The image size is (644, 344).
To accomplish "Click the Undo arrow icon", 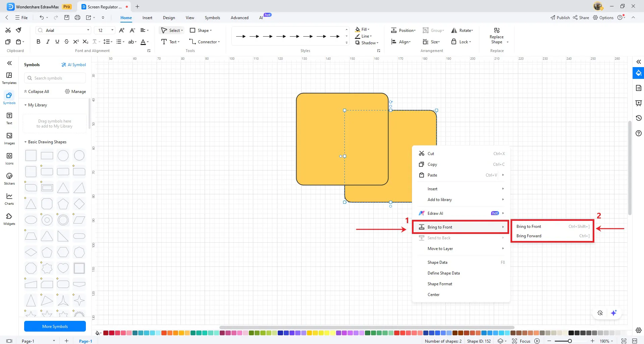I will coord(42,17).
